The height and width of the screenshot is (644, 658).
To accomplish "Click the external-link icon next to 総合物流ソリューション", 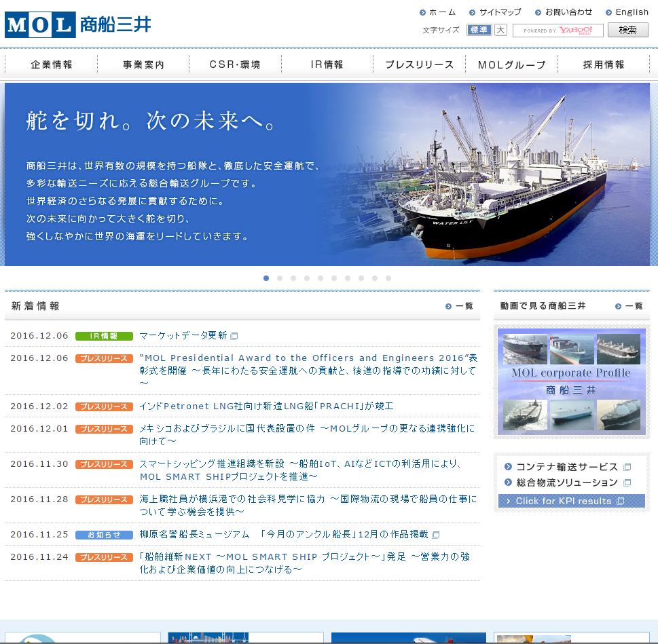I will coord(627,482).
